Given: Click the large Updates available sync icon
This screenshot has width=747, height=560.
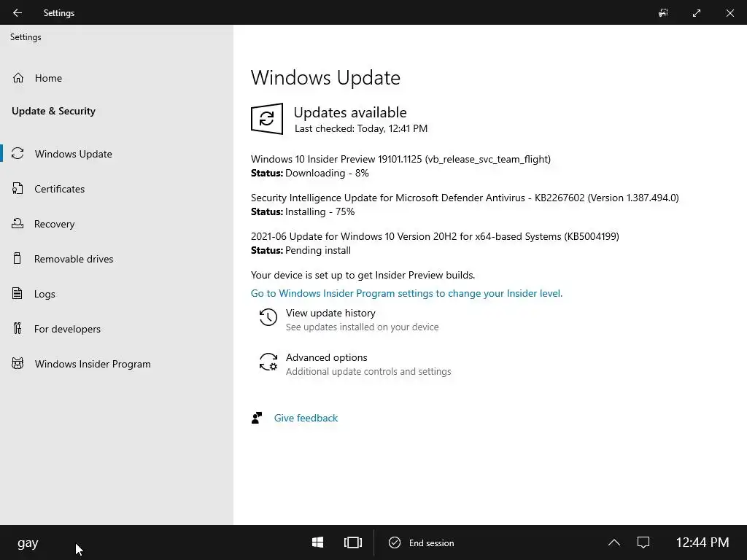Looking at the screenshot, I should point(267,119).
